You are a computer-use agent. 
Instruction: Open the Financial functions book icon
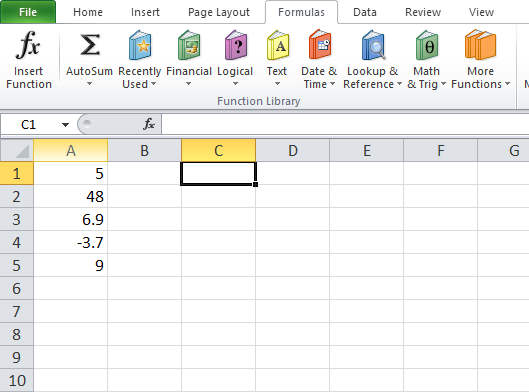(189, 45)
